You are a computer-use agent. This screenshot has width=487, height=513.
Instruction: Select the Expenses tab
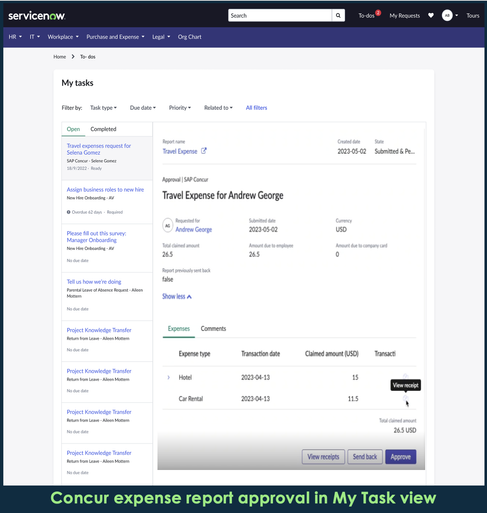pos(179,329)
